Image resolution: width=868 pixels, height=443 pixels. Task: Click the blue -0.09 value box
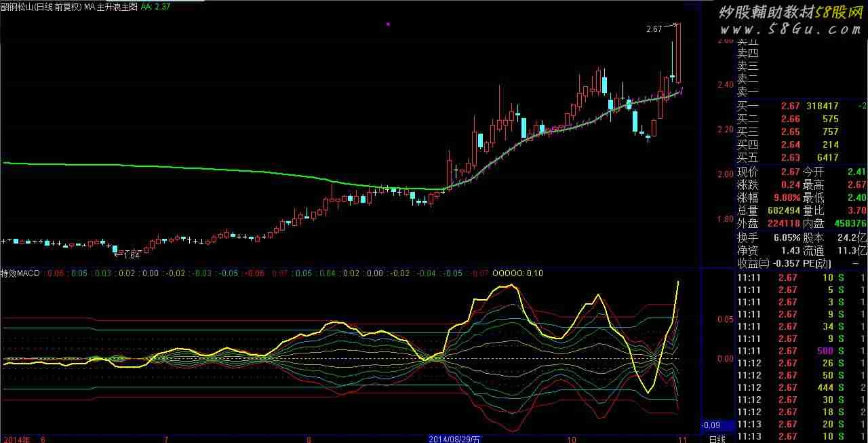[718, 425]
